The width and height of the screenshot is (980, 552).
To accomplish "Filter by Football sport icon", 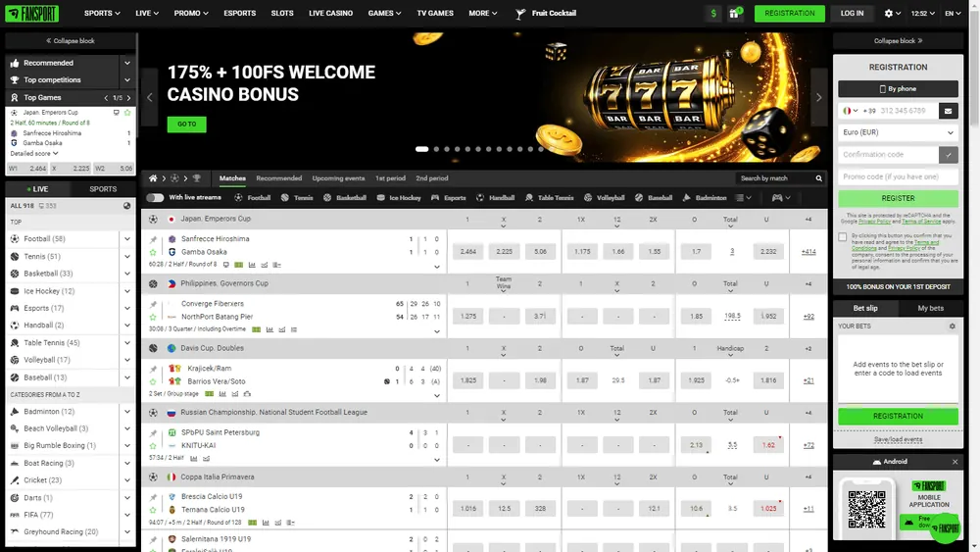I will pyautogui.click(x=238, y=197).
